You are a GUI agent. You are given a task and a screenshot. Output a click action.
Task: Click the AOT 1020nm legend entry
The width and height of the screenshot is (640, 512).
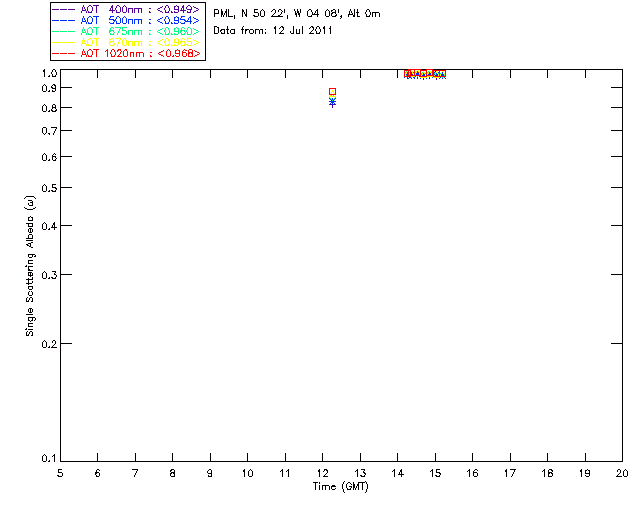[x=126, y=53]
